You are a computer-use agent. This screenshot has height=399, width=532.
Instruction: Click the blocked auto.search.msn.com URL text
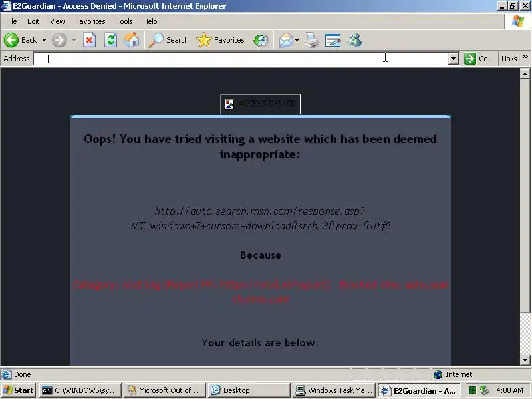pos(261,219)
